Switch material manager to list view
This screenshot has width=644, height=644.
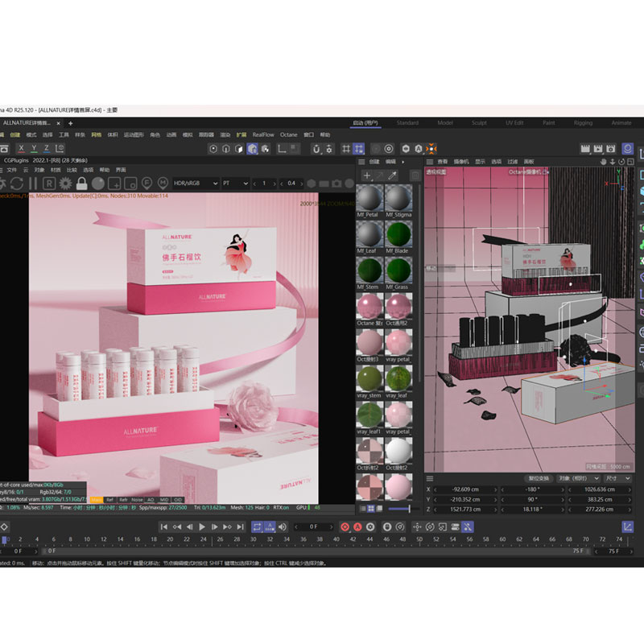(x=363, y=509)
